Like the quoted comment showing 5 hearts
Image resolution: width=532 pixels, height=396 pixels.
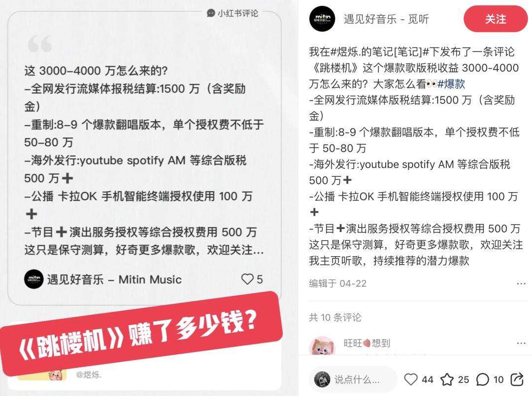247,279
